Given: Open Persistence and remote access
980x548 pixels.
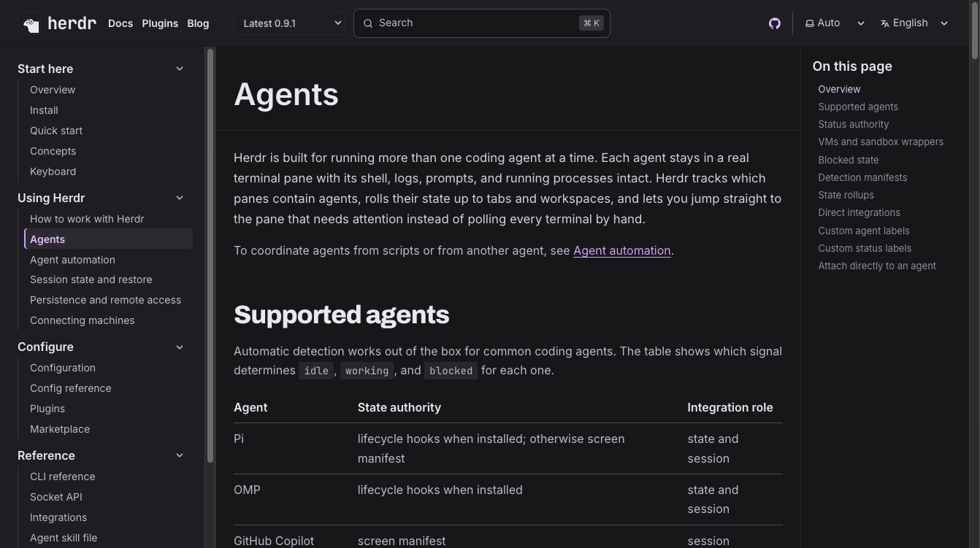Looking at the screenshot, I should tap(105, 300).
